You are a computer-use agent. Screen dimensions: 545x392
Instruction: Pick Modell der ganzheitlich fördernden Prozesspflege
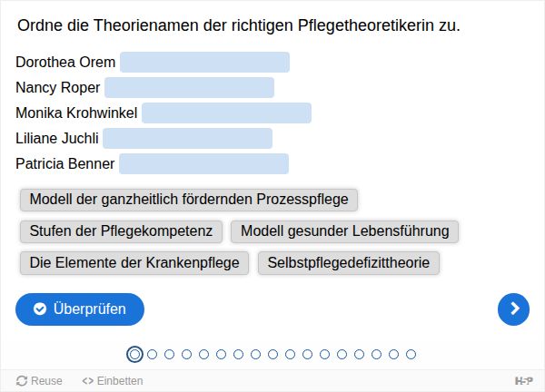point(189,200)
